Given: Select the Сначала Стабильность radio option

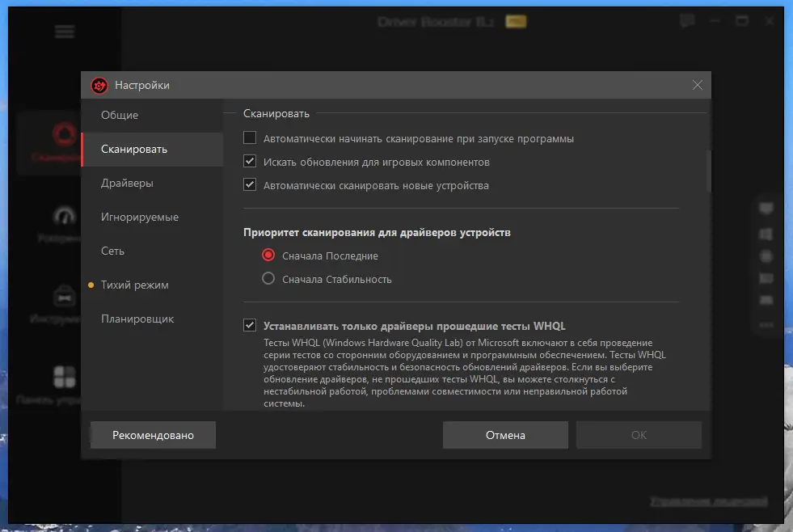Looking at the screenshot, I should point(267,279).
